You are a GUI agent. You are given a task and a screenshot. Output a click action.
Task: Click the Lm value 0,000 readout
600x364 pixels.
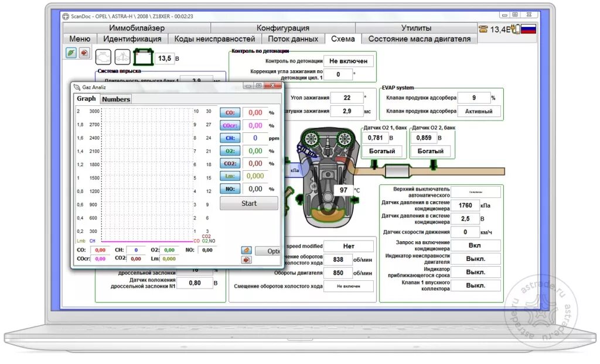[255, 176]
